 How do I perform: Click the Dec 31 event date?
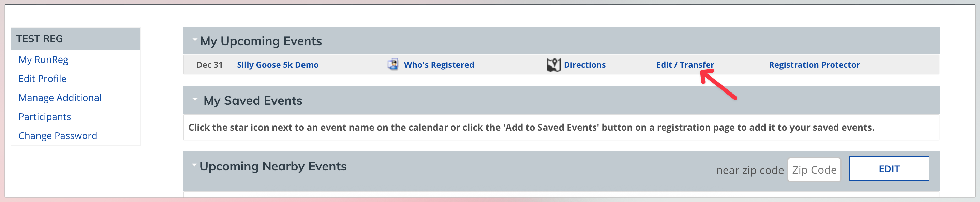209,65
